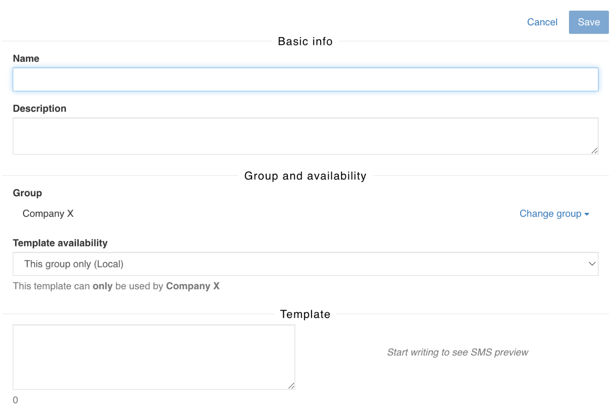Viewport: 614px width, 414px height.
Task: Click the Basic info section heading
Action: point(305,42)
